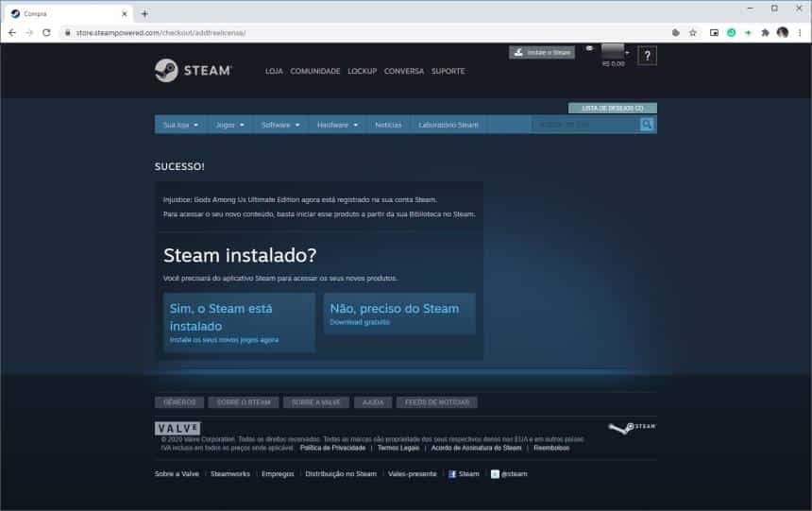Screen dimensions: 812x511
Task: Open the question mark help icon
Action: (x=647, y=56)
